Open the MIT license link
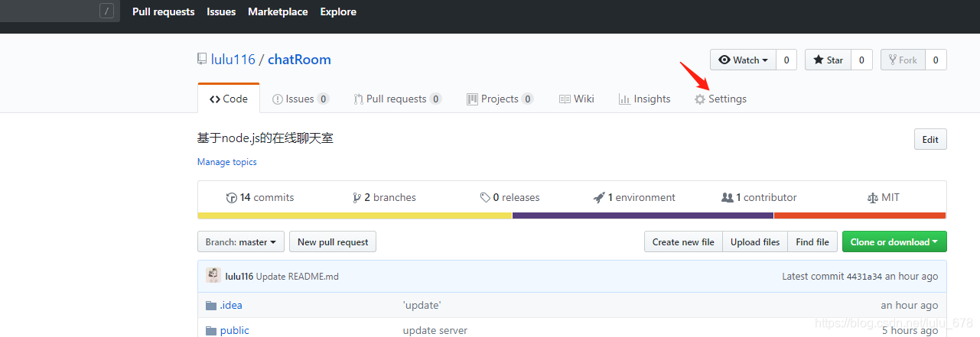Screen dimensions: 980x337 (884, 197)
